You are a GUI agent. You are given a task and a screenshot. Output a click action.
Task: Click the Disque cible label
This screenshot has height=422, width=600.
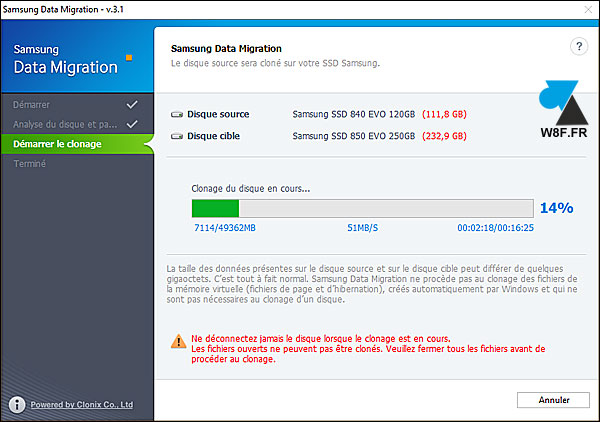(x=214, y=136)
